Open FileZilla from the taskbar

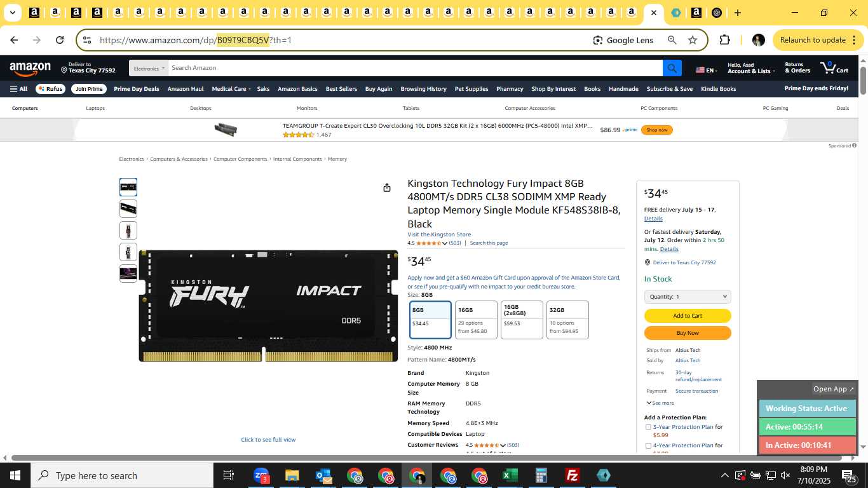tap(573, 475)
